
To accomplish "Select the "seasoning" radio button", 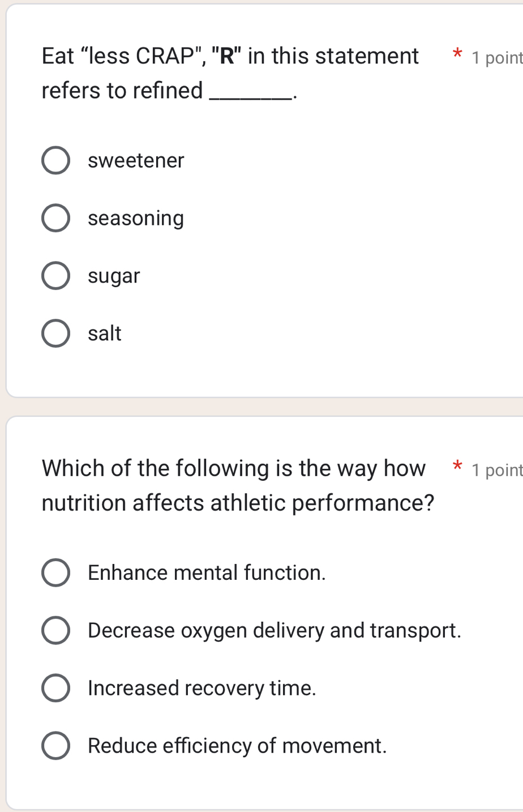I will tap(55, 217).
